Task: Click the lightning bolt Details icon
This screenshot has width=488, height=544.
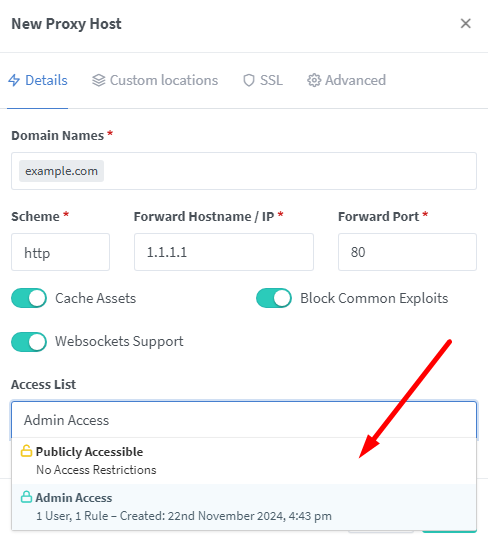Action: pos(14,80)
